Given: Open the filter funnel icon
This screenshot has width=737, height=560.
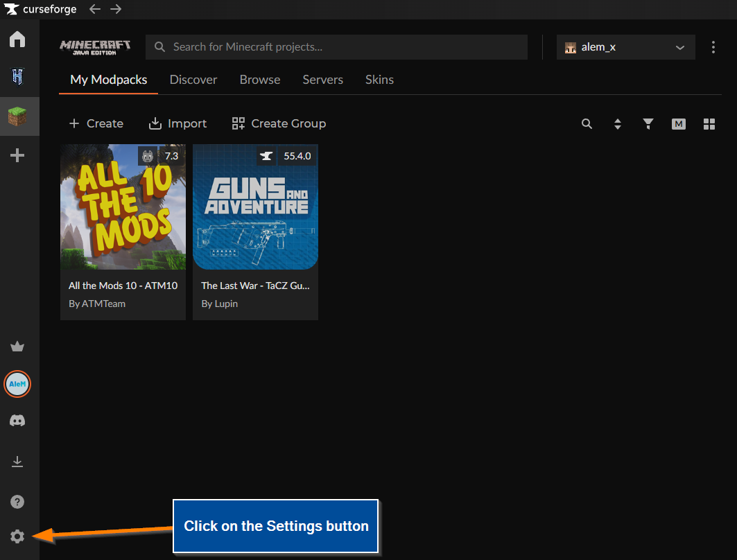Looking at the screenshot, I should (648, 123).
